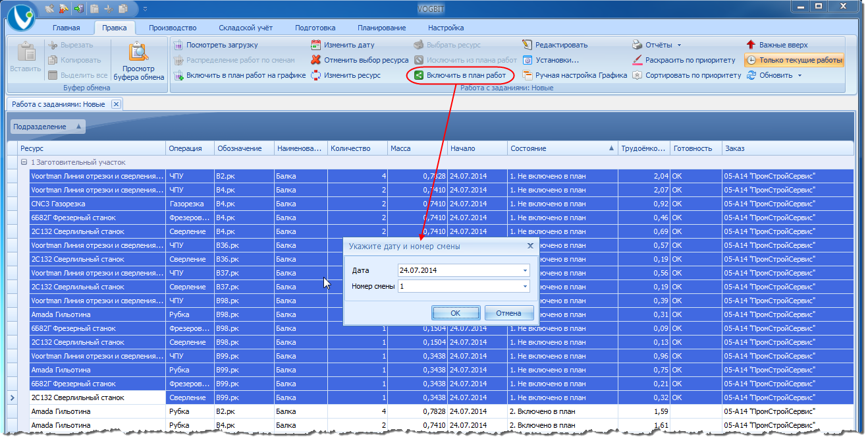868x439 pixels.
Task: Click 'Ручная настройка Графика' icon
Action: point(527,75)
